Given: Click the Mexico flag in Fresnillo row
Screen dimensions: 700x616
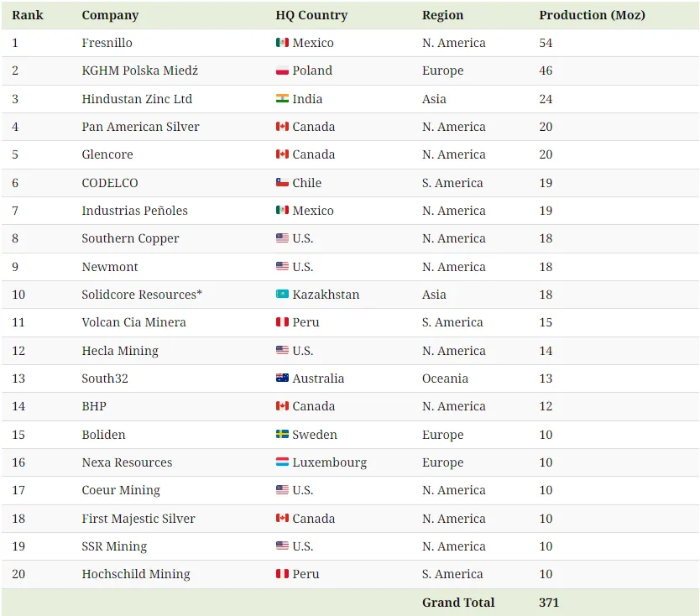Looking at the screenshot, I should (x=282, y=43).
